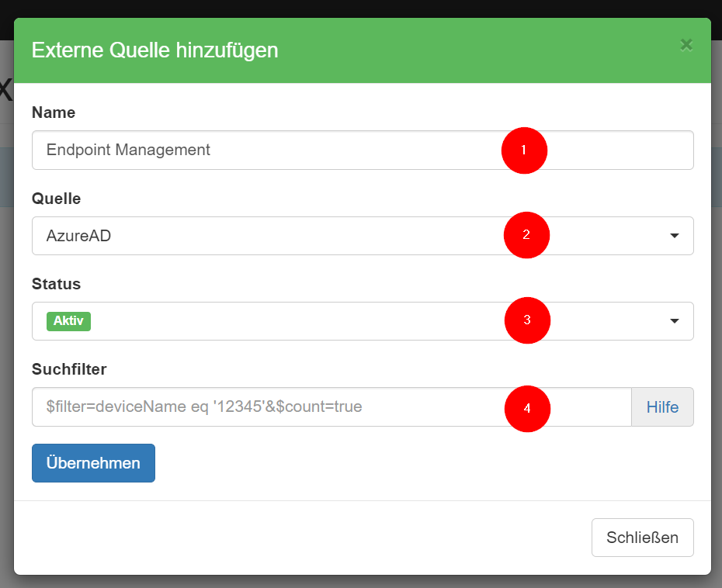Open the Status selection set to Aktiv
The width and height of the screenshot is (722, 588).
pos(311,320)
